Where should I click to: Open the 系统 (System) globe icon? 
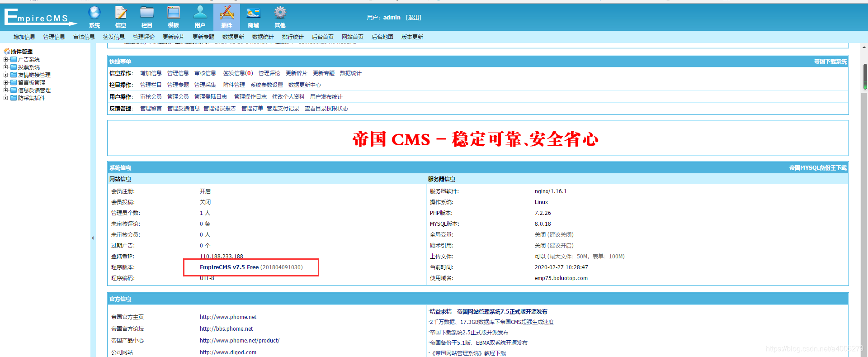pyautogui.click(x=94, y=17)
